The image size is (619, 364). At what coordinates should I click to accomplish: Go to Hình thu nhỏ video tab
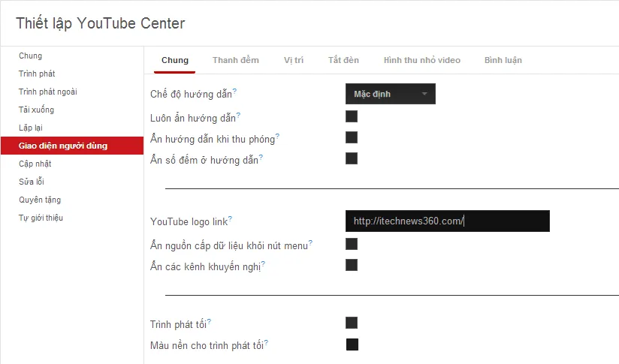[x=422, y=60]
